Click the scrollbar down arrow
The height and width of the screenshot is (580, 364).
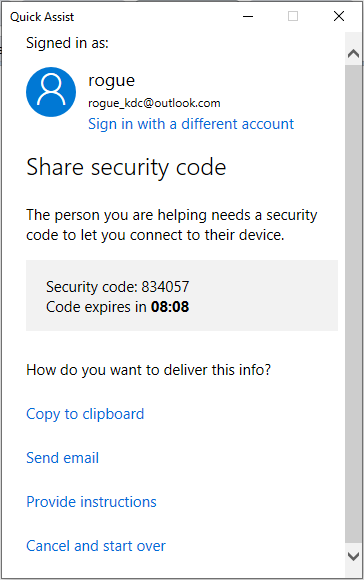tap(354, 556)
